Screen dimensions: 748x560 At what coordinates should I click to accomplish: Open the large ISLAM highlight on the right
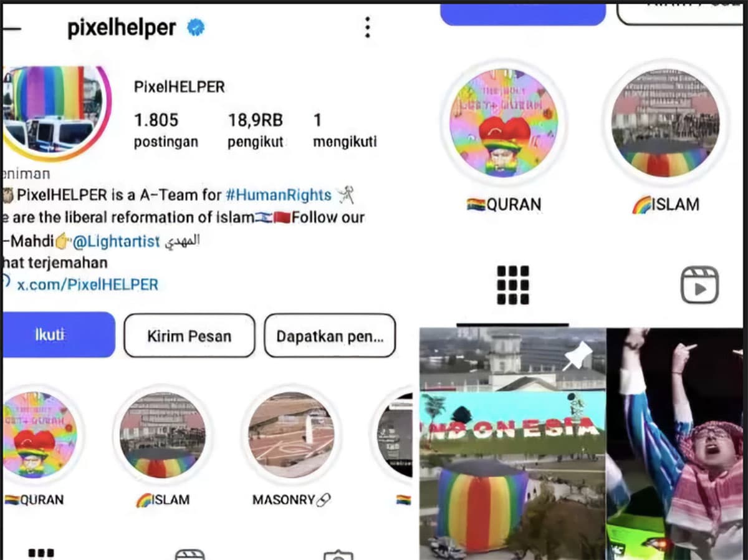[665, 123]
